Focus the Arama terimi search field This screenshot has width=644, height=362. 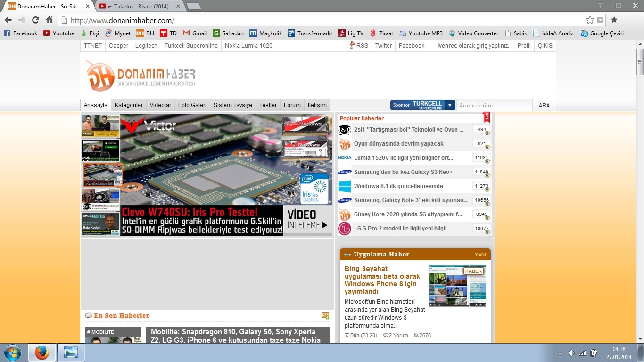click(494, 105)
